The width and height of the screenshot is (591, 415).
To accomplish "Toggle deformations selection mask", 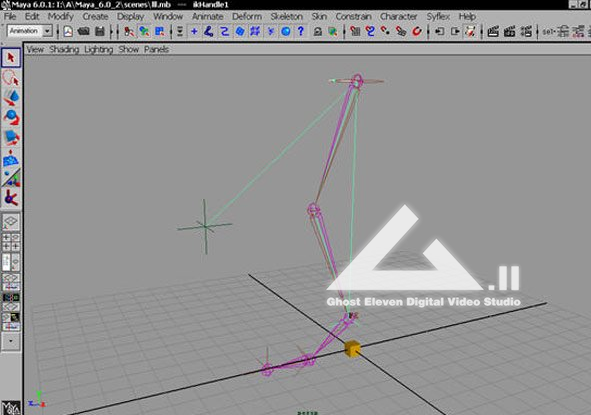I will (x=255, y=31).
